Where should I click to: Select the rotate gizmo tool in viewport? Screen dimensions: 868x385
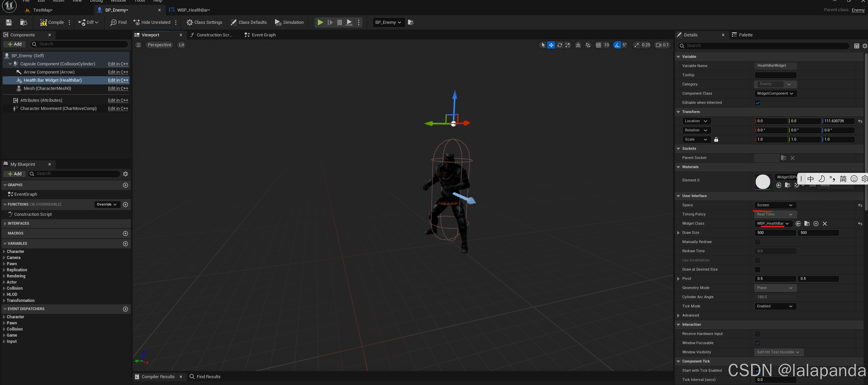tap(560, 45)
